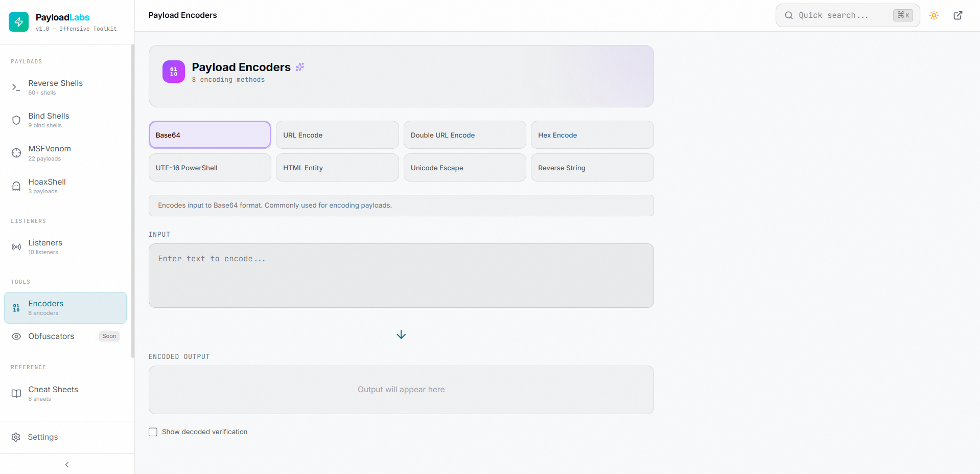Click the PAYLOADS sidebar section heading

27,62
